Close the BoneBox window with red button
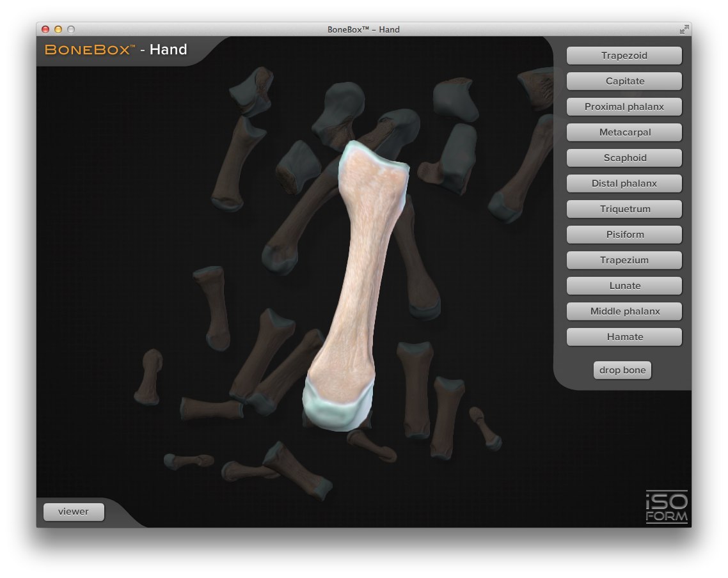 (x=45, y=29)
